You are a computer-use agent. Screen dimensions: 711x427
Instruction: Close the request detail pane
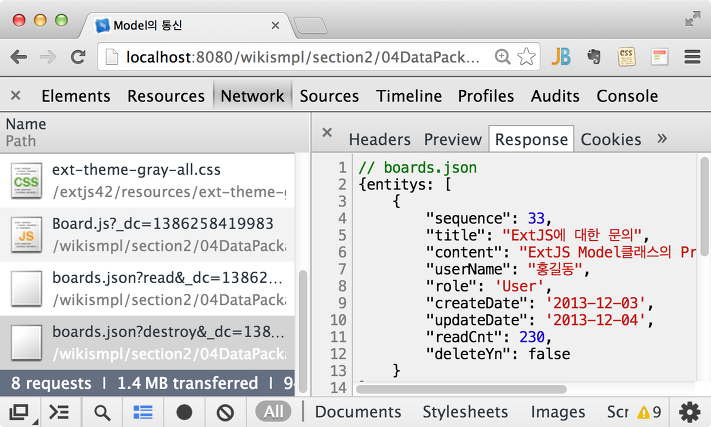pyautogui.click(x=327, y=132)
